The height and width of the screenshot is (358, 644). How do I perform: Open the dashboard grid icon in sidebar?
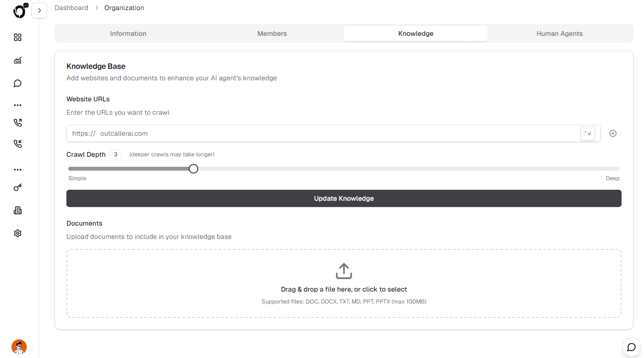click(x=18, y=37)
